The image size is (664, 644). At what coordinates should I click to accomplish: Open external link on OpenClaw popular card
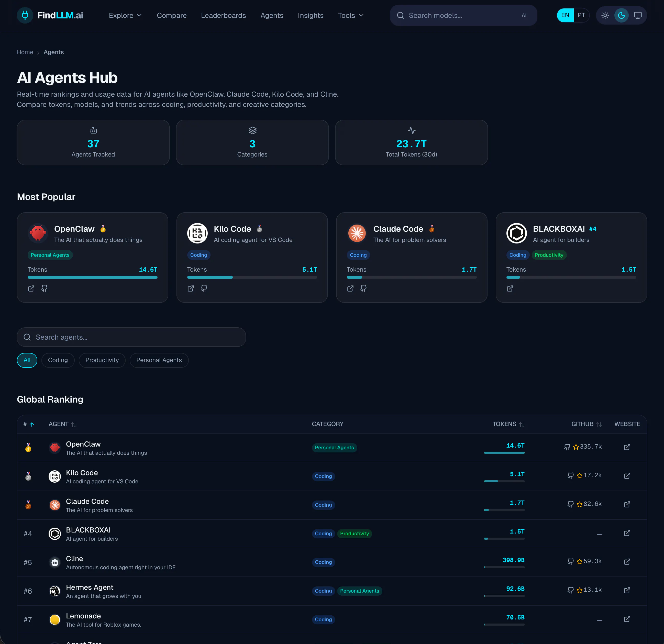[x=31, y=289]
